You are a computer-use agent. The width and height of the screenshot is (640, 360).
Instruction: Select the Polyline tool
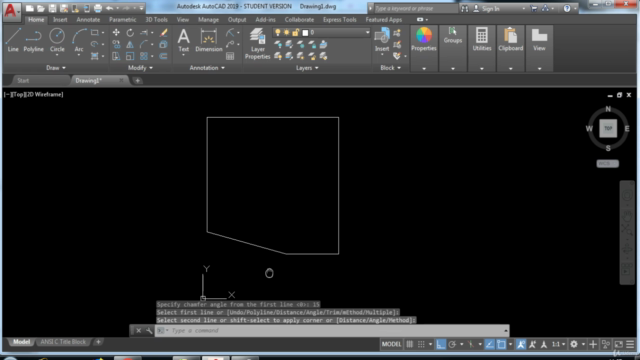33,40
